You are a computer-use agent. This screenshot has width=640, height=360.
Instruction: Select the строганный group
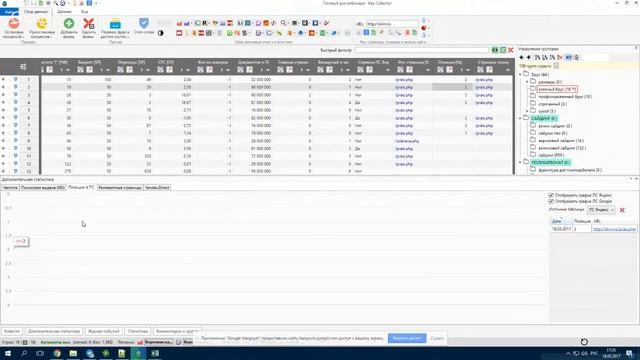[x=553, y=104]
